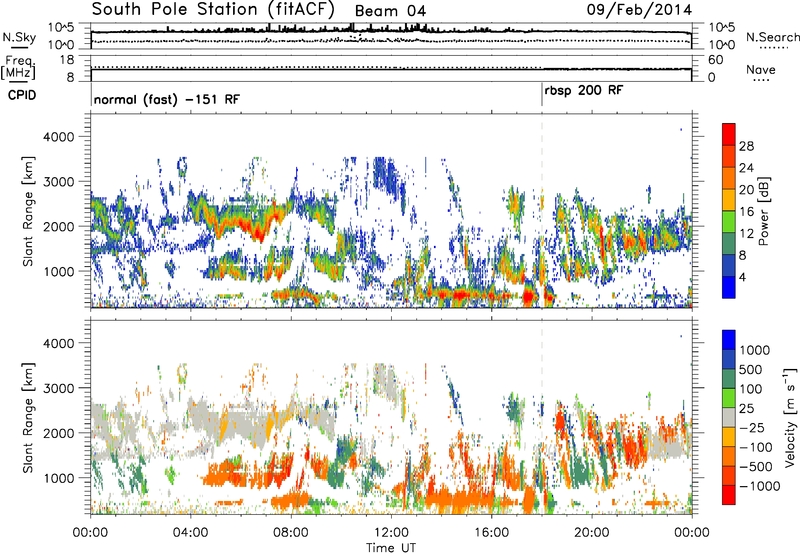The height and width of the screenshot is (554, 800).
Task: Click the left '10^5' noise axis value
Action: 62,28
